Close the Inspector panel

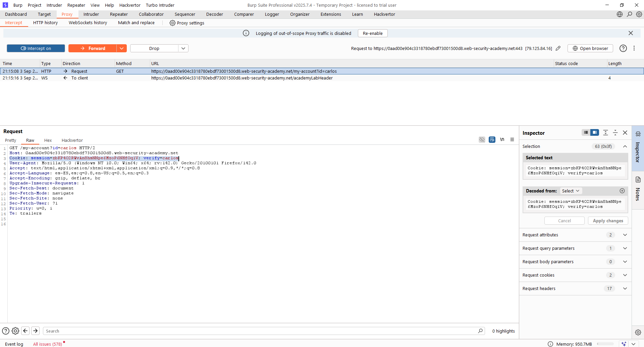point(625,133)
